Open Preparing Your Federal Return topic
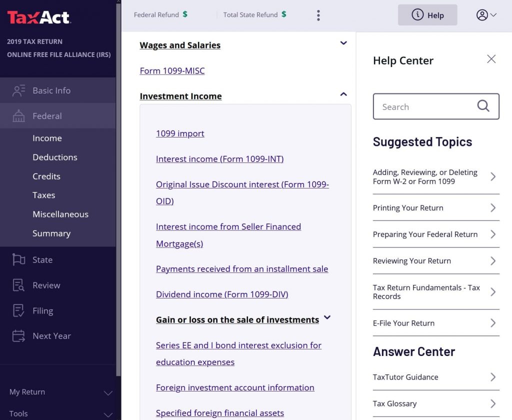 pyautogui.click(x=436, y=234)
